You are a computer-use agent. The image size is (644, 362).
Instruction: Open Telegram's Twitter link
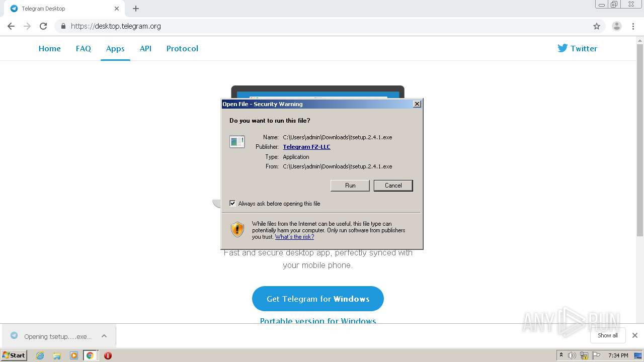click(577, 48)
